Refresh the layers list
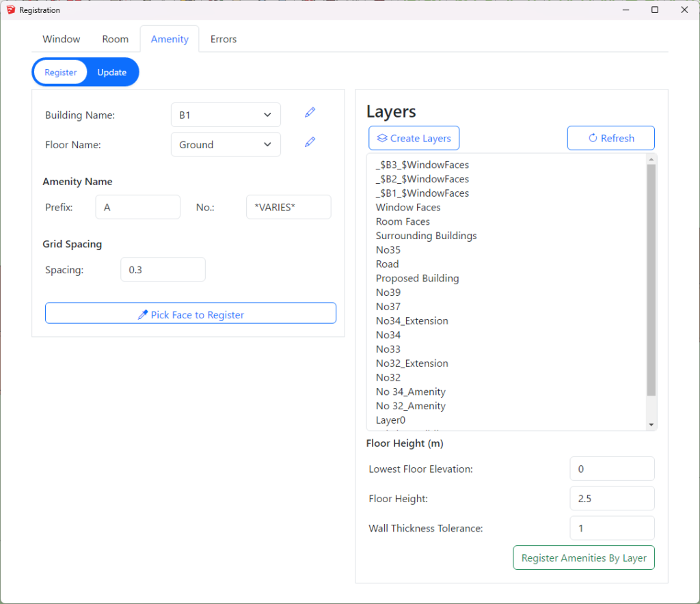The width and height of the screenshot is (700, 604). pos(610,138)
